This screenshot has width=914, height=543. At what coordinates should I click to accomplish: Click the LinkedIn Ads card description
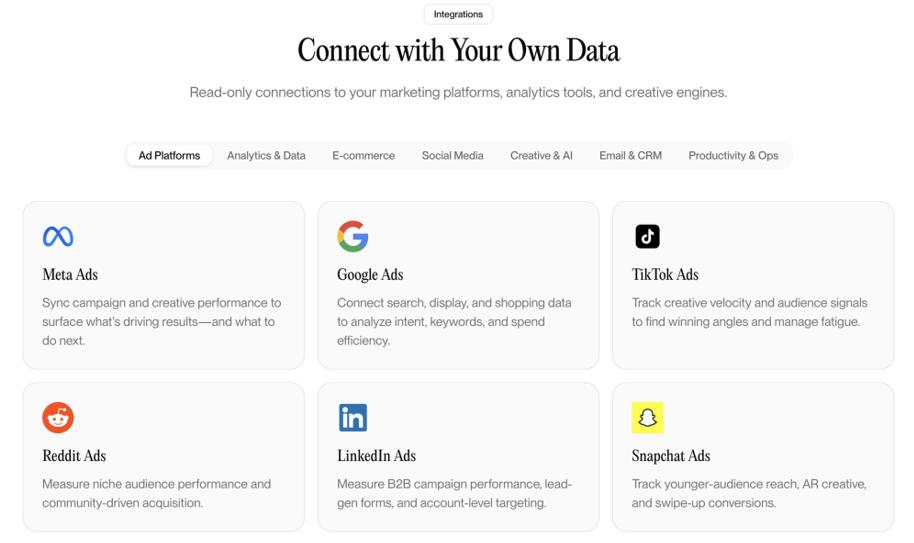coord(454,493)
